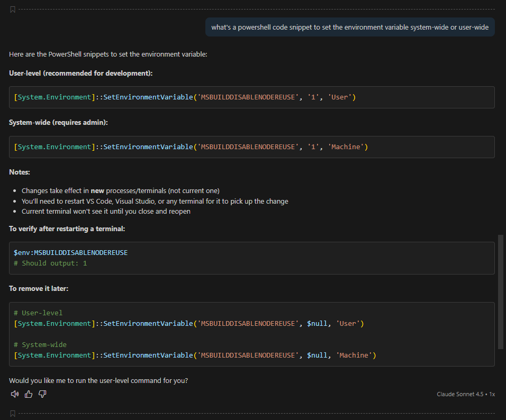Click the '# System-wide' comment in removal block

point(40,344)
